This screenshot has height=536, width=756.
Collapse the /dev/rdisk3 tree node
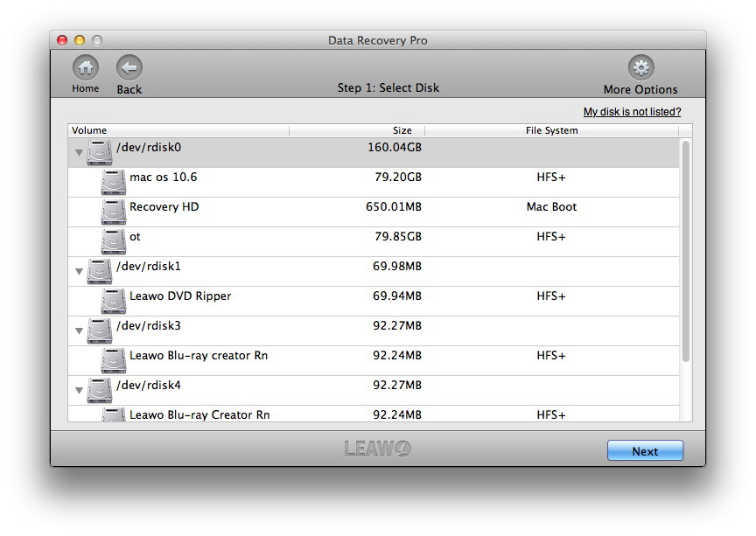[x=79, y=331]
